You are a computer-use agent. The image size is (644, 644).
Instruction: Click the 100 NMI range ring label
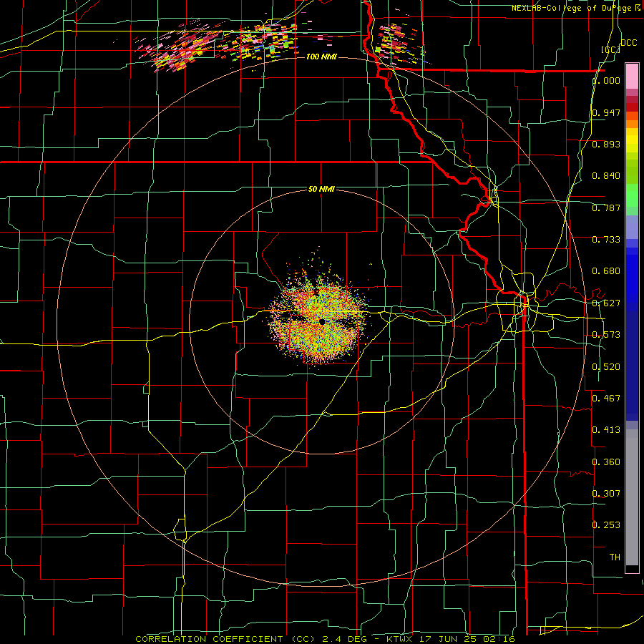pos(321,57)
